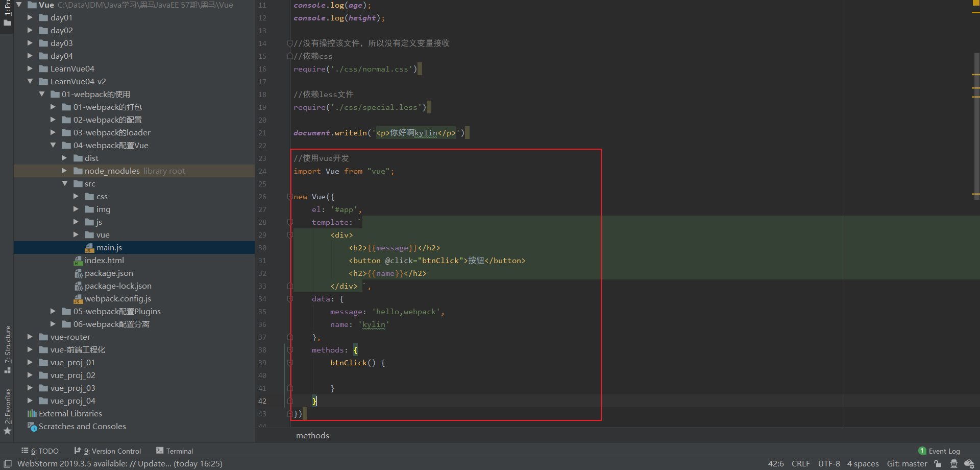Collapse the 01-webpack的使用 folder

coord(42,94)
